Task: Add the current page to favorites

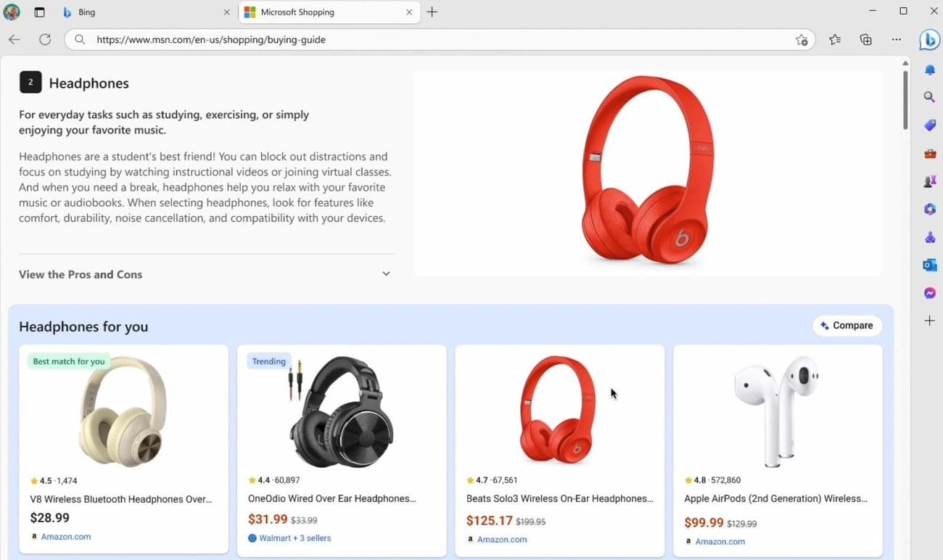Action: [x=802, y=40]
